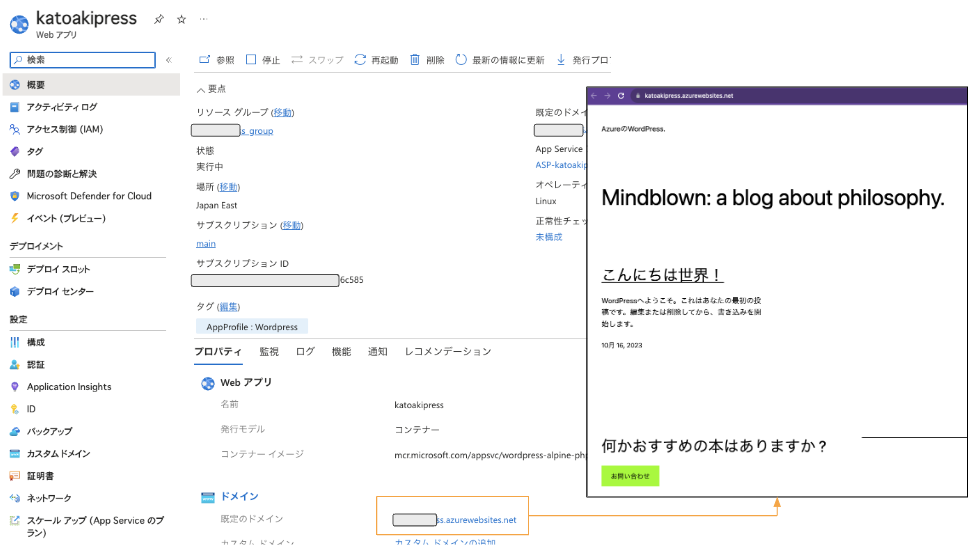Click 停止 stop toolbar button
The height and width of the screenshot is (554, 976).
(x=263, y=60)
